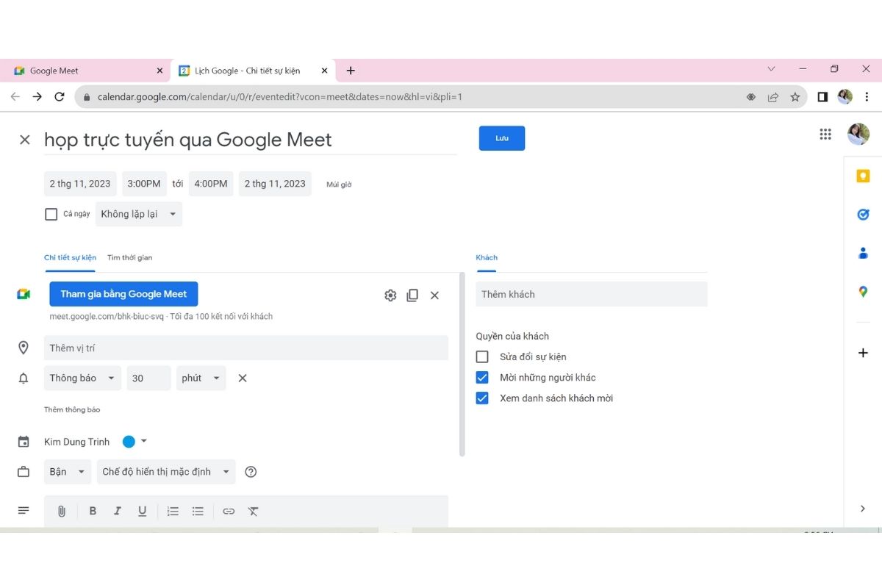Remove the Google Meet conference
This screenshot has height=588, width=882.
(434, 295)
